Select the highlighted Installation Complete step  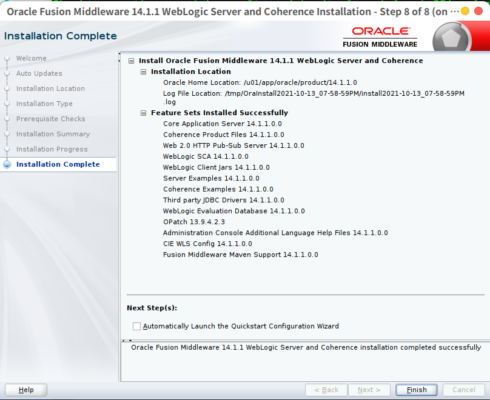58,164
